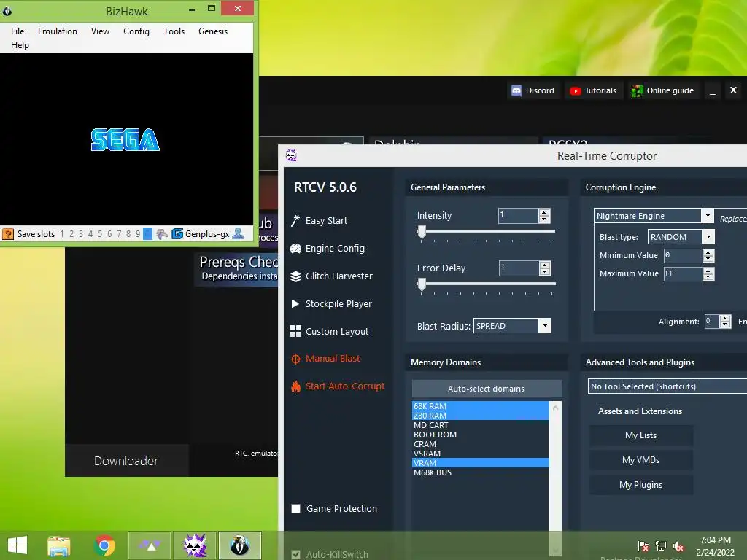Click the Intensity slider handle
This screenshot has height=560, width=747.
[422, 232]
